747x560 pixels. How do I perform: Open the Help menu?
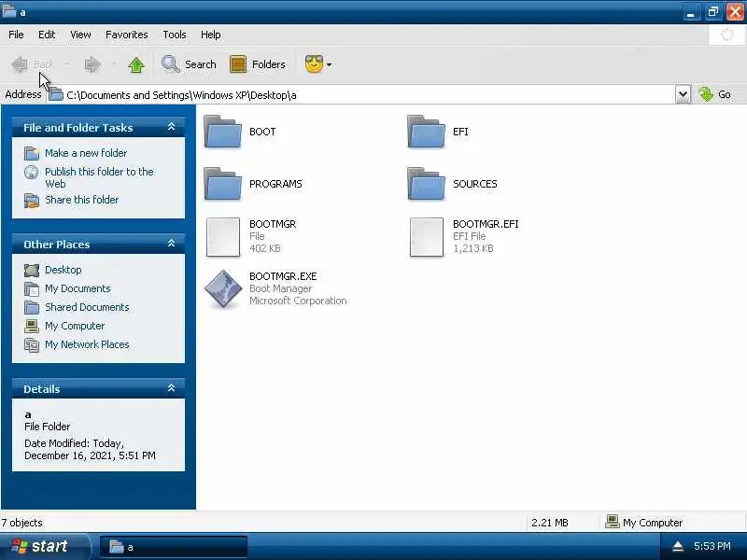point(211,35)
